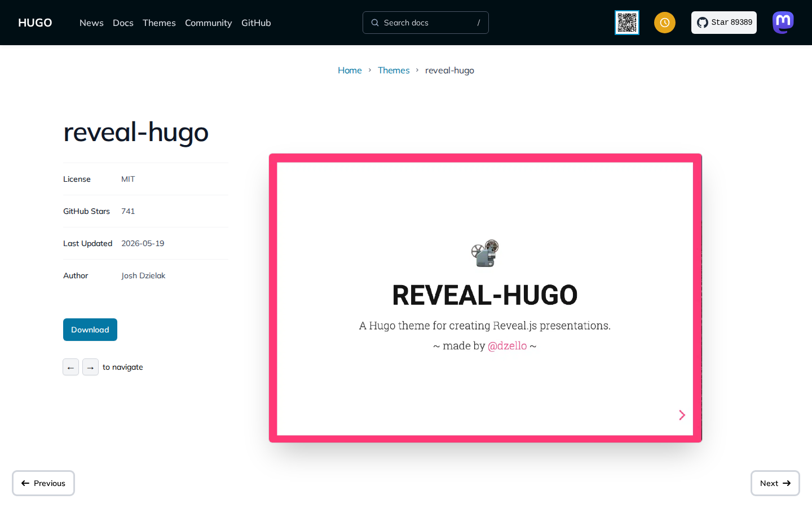Advance slide with pink chevron arrow
This screenshot has width=812, height=508.
pos(682,415)
